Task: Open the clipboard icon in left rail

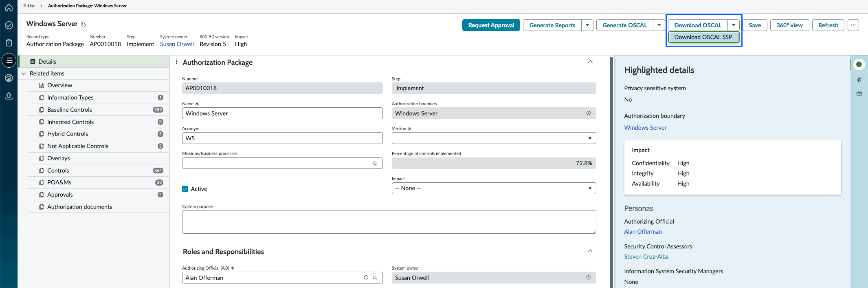Action: (9, 43)
